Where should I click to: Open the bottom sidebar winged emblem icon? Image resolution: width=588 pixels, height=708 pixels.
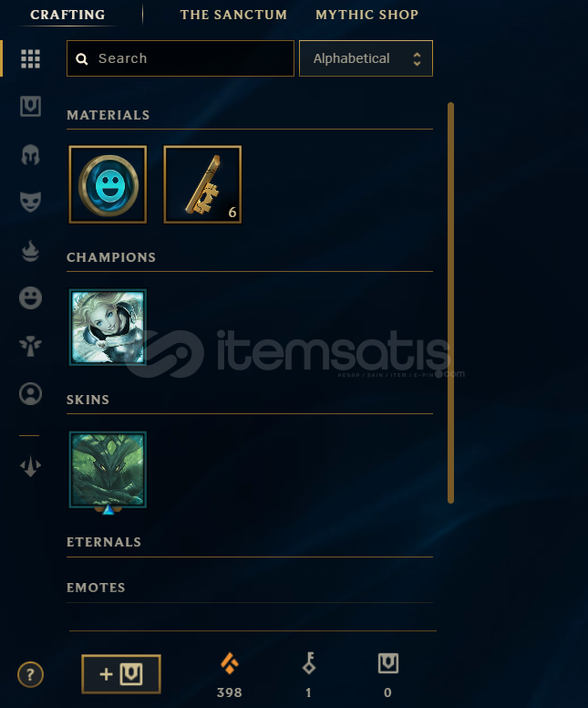point(30,466)
